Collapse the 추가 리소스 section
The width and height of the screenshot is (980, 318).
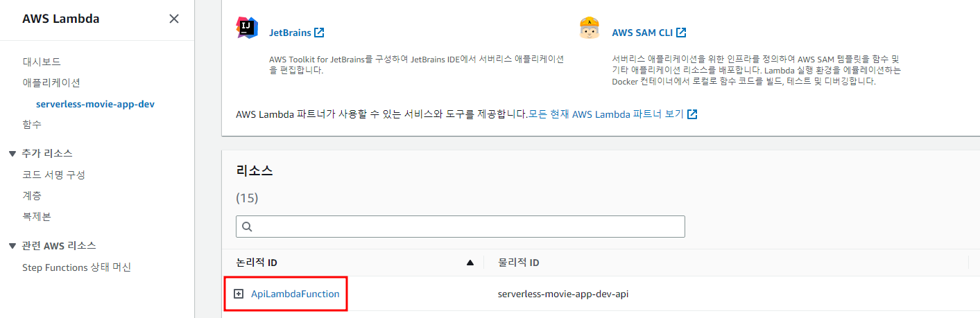[12, 153]
